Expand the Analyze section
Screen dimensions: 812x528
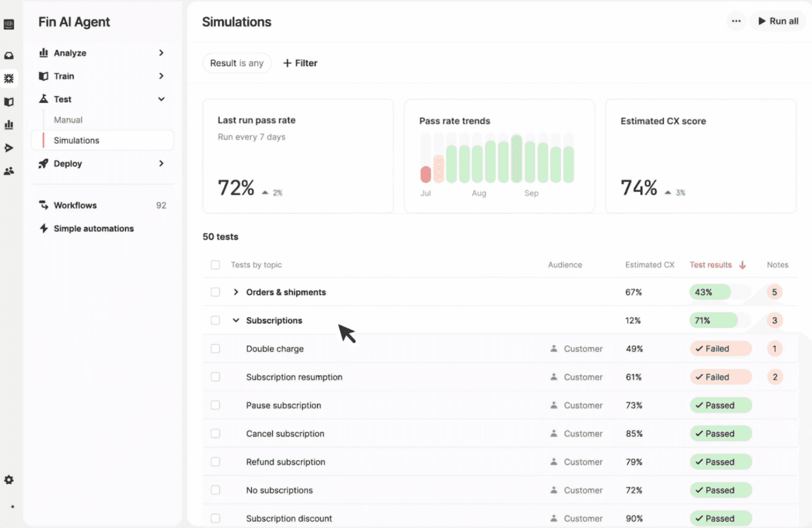(x=101, y=53)
